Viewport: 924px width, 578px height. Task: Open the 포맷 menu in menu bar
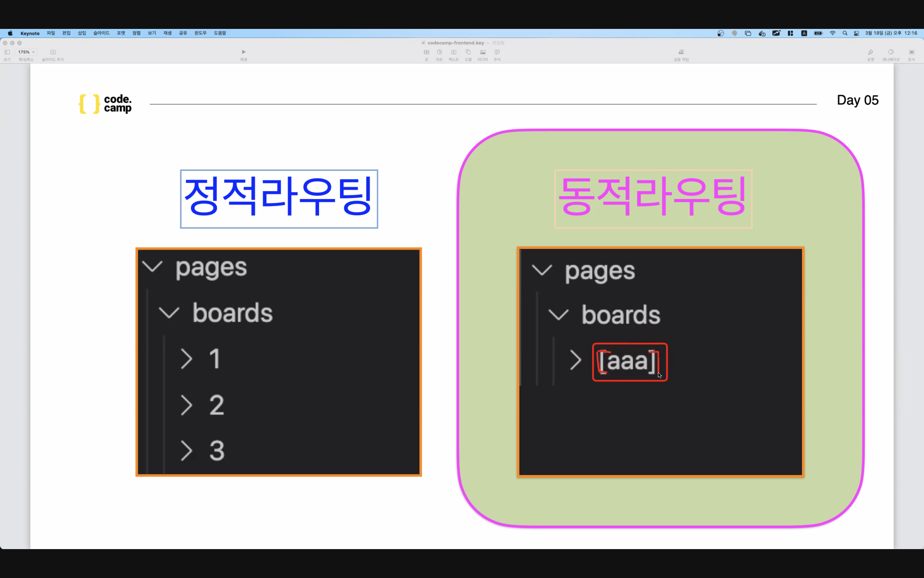(121, 33)
